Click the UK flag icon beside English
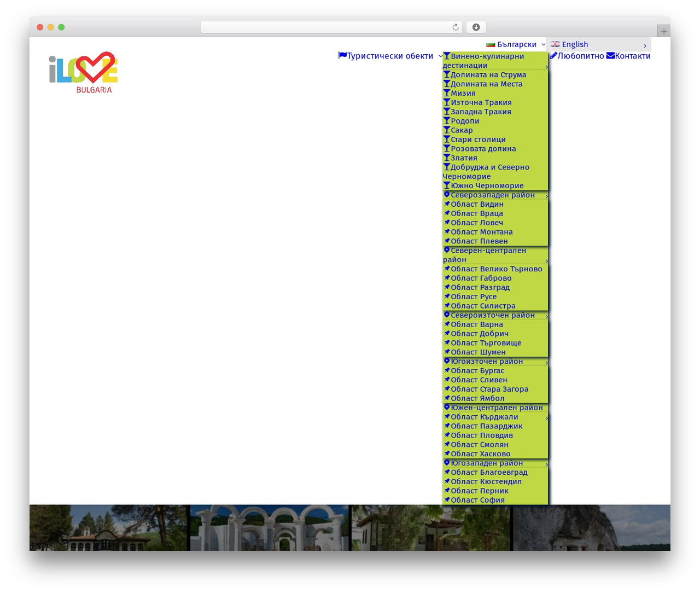 click(555, 44)
